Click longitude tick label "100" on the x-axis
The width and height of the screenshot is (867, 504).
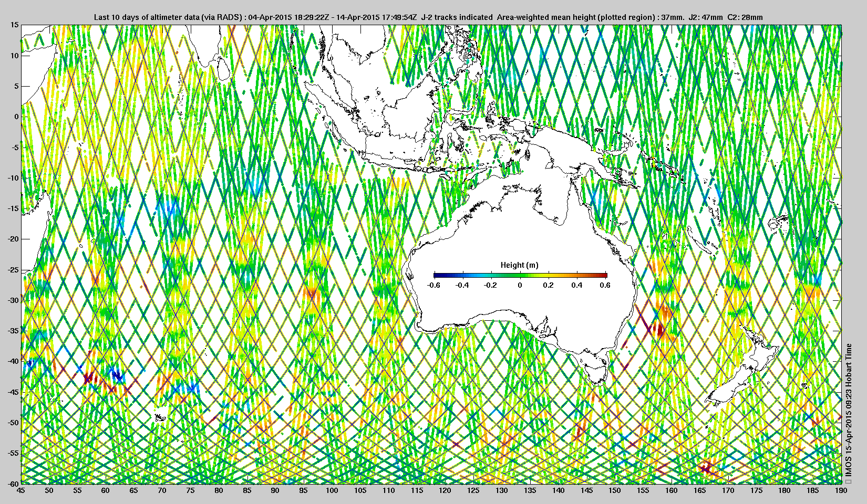[x=332, y=490]
